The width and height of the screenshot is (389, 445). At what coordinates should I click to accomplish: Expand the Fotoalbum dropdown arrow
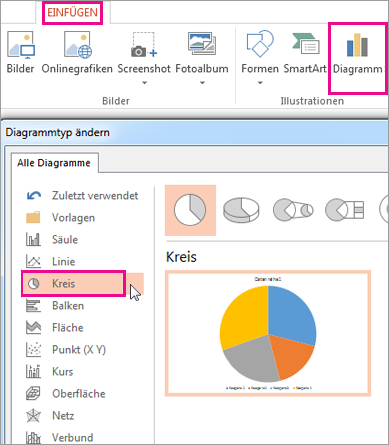pyautogui.click(x=202, y=83)
